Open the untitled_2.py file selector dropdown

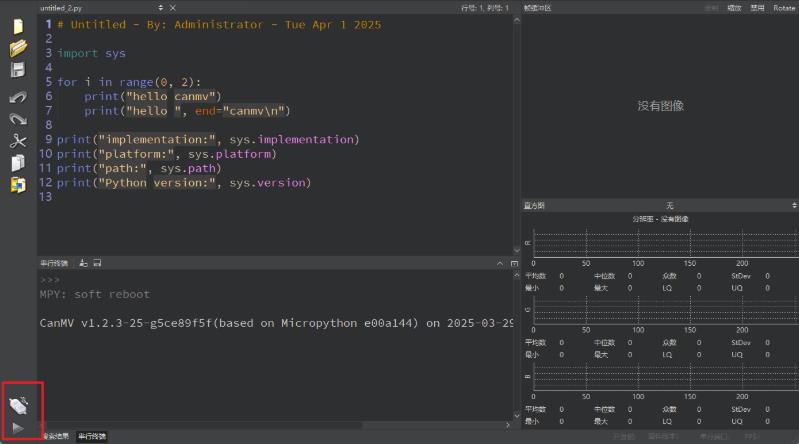tap(160, 7)
